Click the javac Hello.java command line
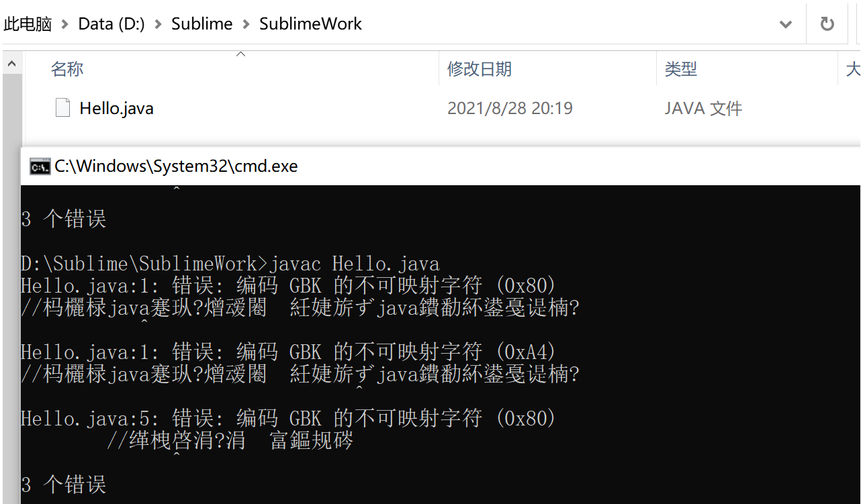Viewport: 861px width, 504px height. click(x=230, y=264)
